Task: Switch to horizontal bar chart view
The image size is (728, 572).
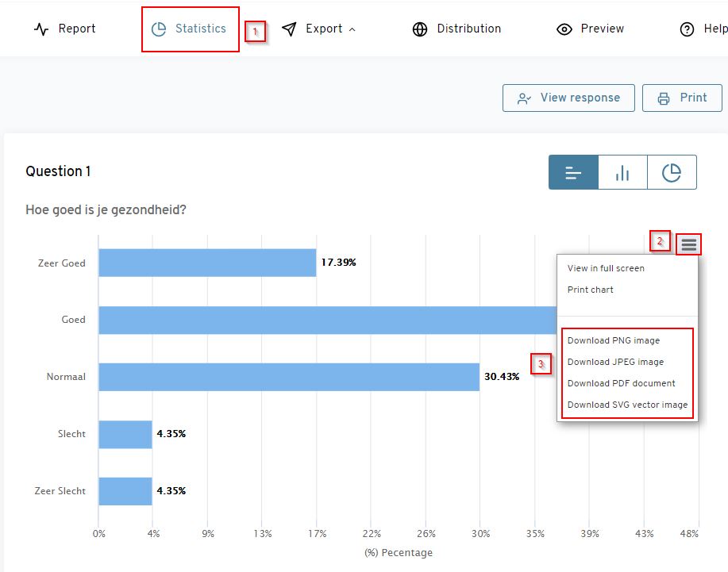Action: tap(573, 172)
